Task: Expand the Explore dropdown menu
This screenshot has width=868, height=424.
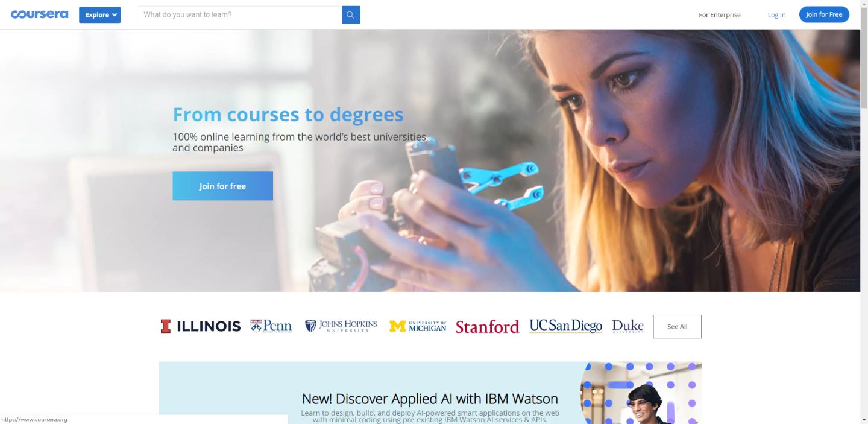Action: [99, 15]
